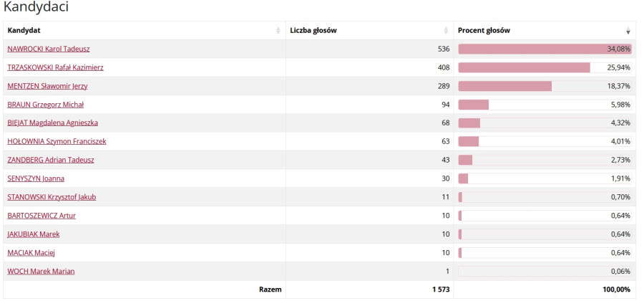Screen dimensions: 644x301
Task: Open JAKUBIAK Marek candidate link
Action: tap(34, 234)
